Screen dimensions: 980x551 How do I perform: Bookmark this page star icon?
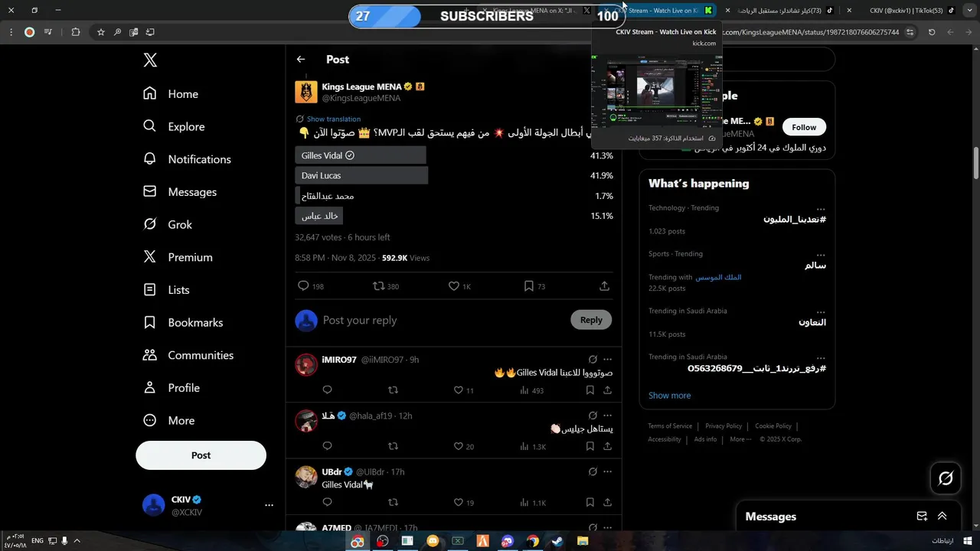click(100, 32)
